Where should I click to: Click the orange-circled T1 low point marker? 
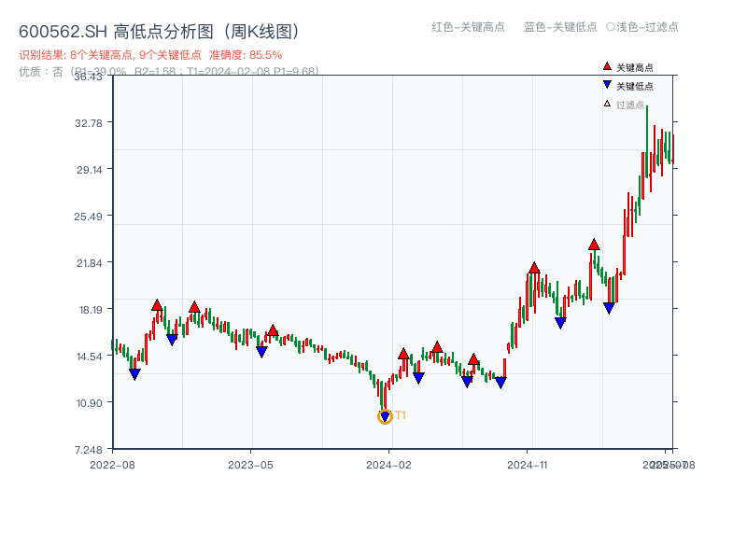[x=385, y=417]
